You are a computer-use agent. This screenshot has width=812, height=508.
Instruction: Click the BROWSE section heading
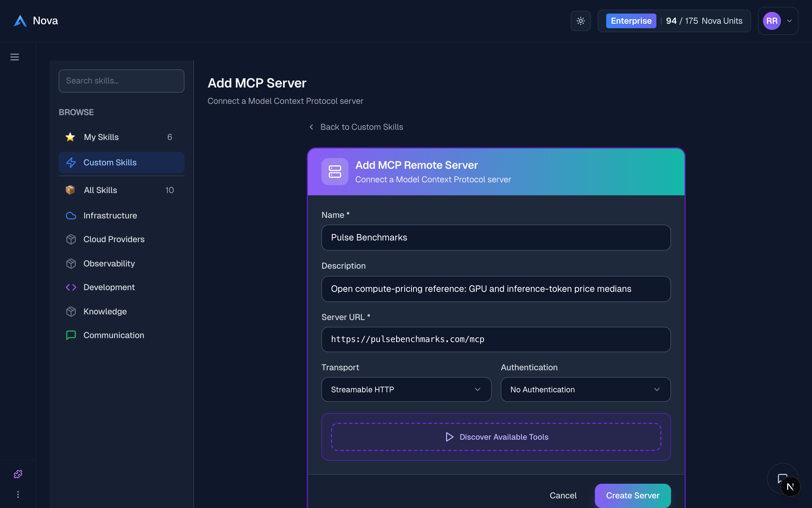(x=76, y=112)
